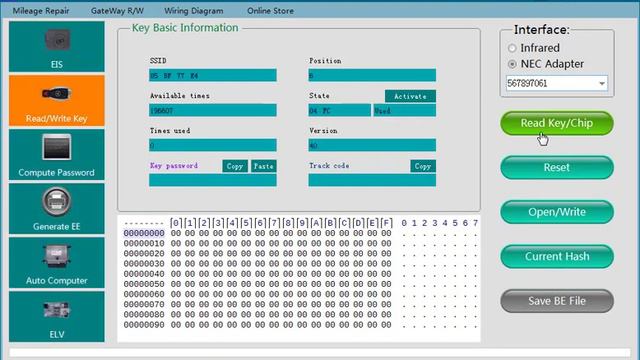Click the Available times field
The image size is (640, 360).
pyautogui.click(x=213, y=110)
